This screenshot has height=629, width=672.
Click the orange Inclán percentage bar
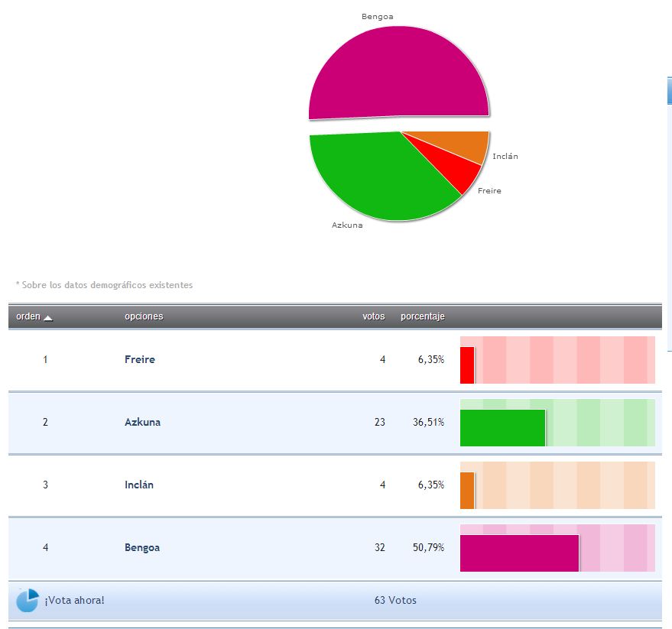467,490
